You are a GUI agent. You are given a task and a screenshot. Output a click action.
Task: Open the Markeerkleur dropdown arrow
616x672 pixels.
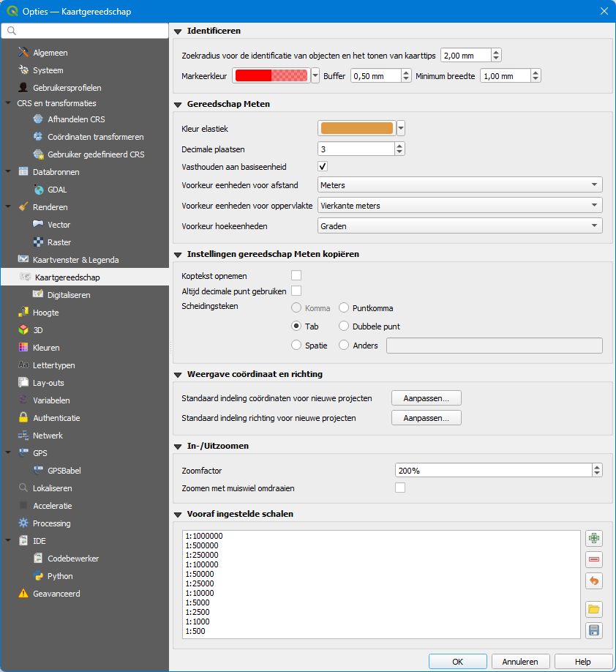click(x=315, y=76)
